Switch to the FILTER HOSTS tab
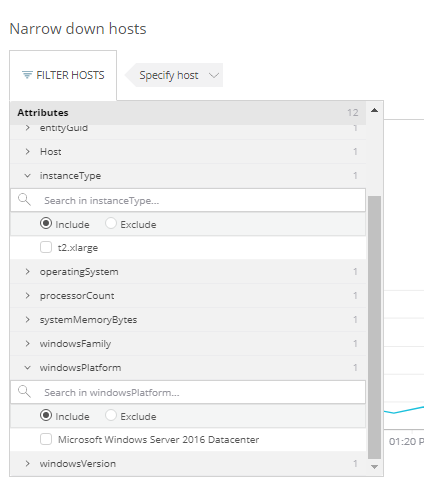Image resolution: width=424 pixels, height=477 pixels. 63,75
